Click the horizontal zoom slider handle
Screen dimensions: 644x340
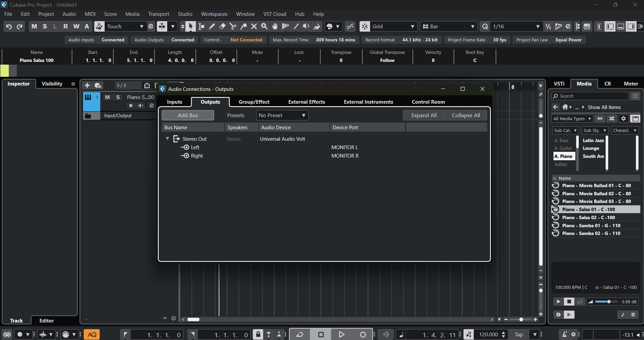pyautogui.click(x=521, y=319)
